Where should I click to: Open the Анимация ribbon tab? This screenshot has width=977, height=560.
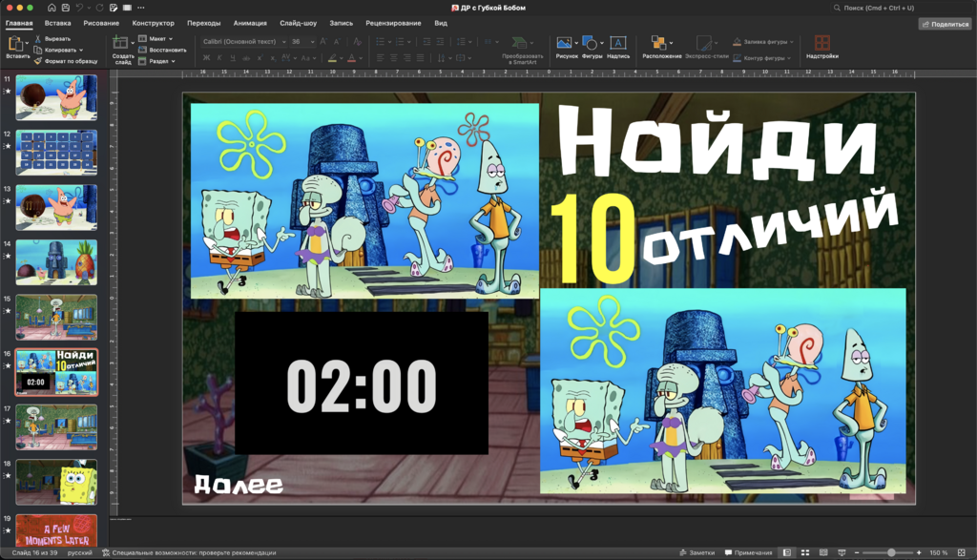[250, 23]
